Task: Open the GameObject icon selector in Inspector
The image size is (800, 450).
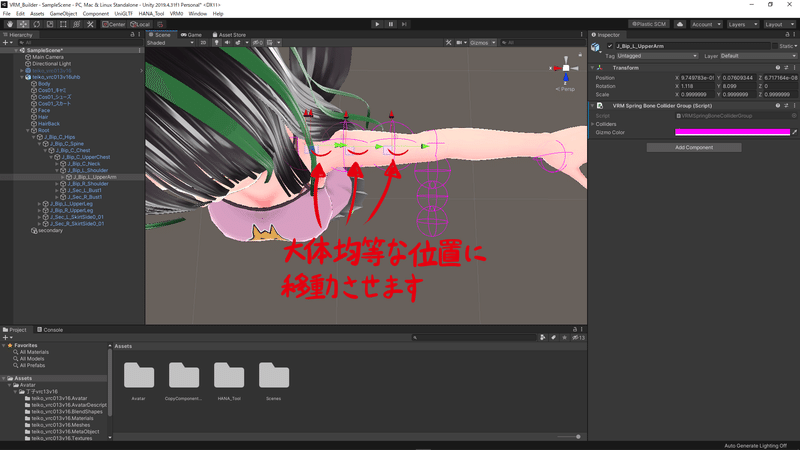Action: 596,47
